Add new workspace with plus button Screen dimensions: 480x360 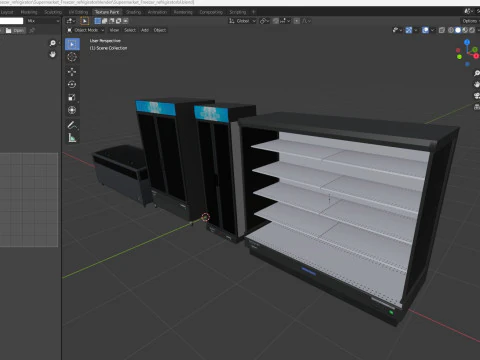point(253,12)
